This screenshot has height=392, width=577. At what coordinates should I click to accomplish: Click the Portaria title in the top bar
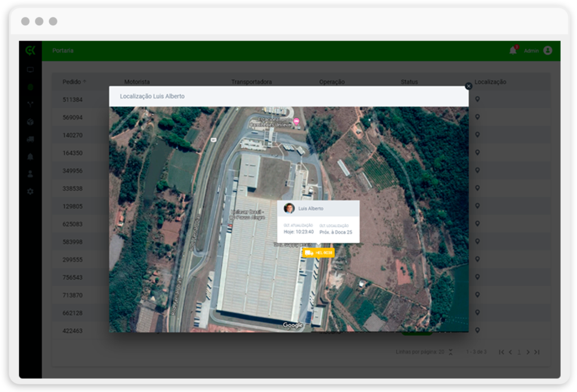[x=63, y=50]
